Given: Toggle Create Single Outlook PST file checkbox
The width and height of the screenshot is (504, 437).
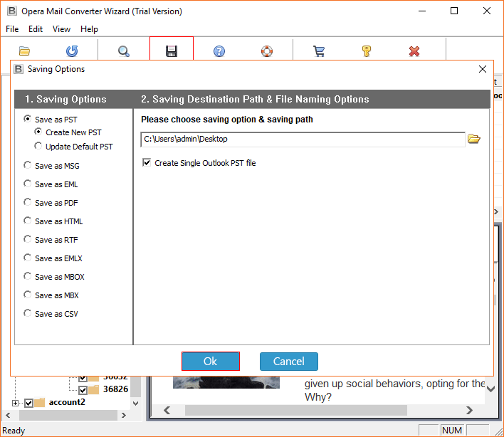Looking at the screenshot, I should tap(147, 162).
